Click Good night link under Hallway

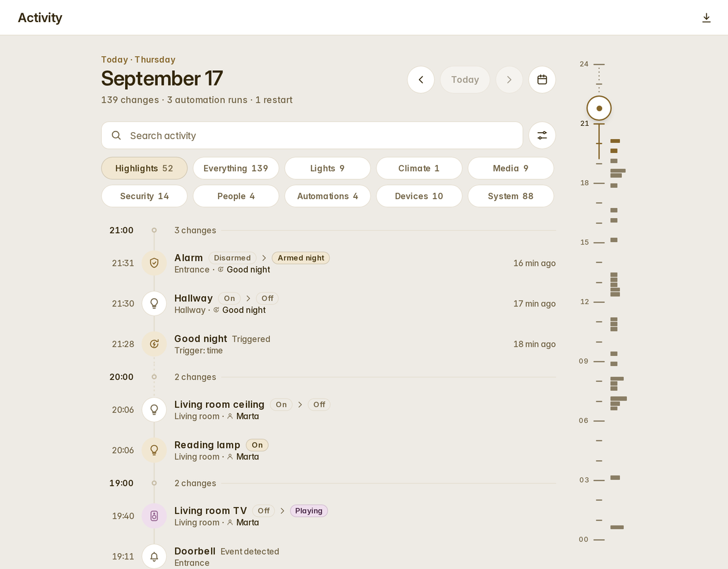click(x=244, y=310)
